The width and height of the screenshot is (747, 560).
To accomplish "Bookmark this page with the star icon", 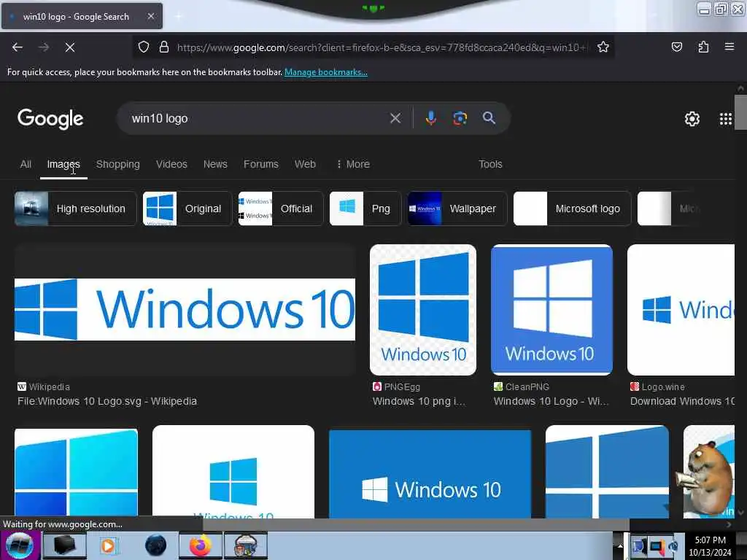I will coord(603,47).
